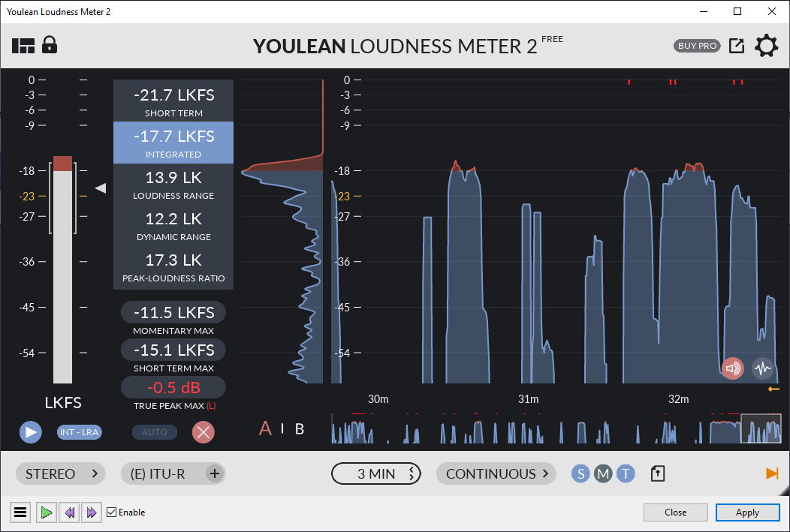Click the small orange left arrow below graph

point(774,389)
